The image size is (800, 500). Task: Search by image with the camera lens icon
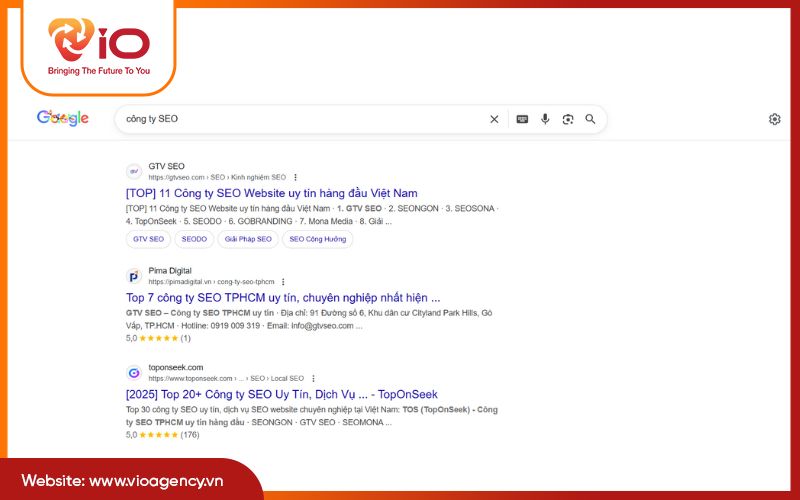tap(567, 119)
